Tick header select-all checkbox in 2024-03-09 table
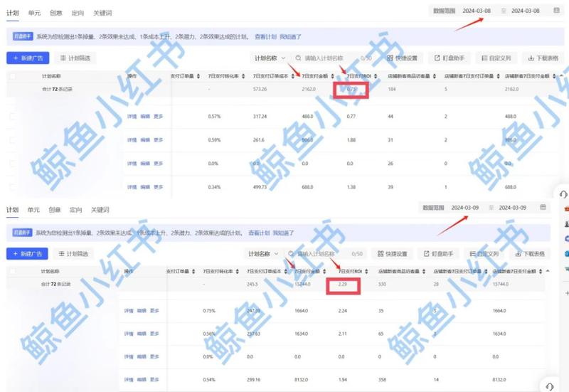569x392 pixels. (x=13, y=271)
